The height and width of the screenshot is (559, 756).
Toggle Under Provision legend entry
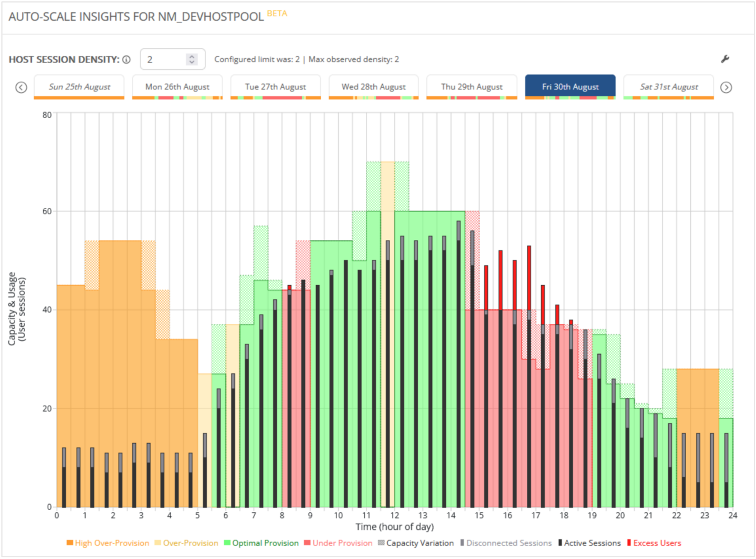338,543
